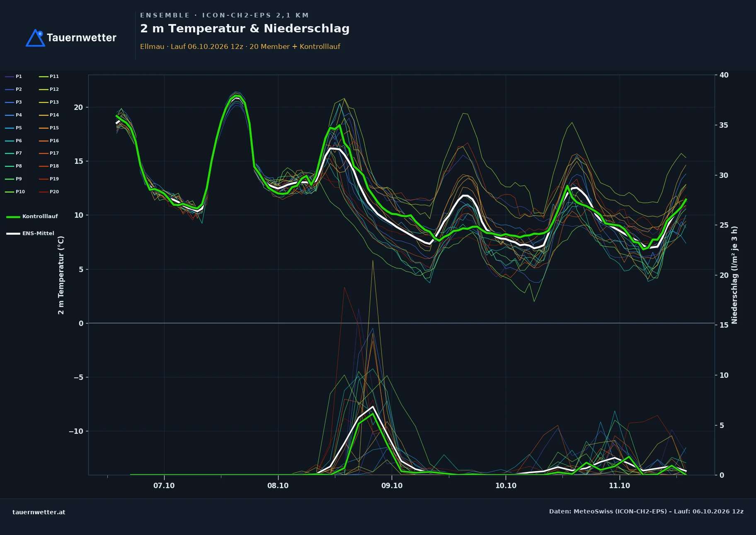Screen dimensions: 756x535
Task: Click the chart title 2 m Temperatur & Niederschlag
Action: tap(245, 29)
